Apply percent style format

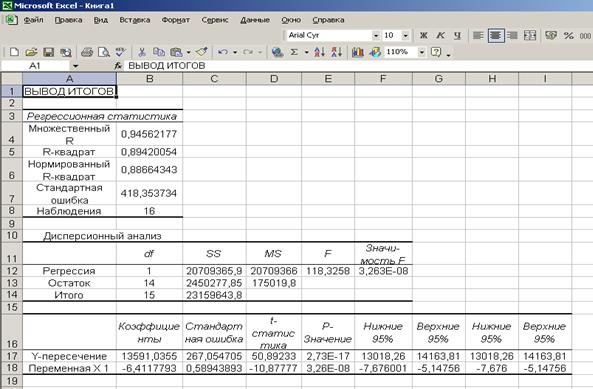(x=568, y=36)
